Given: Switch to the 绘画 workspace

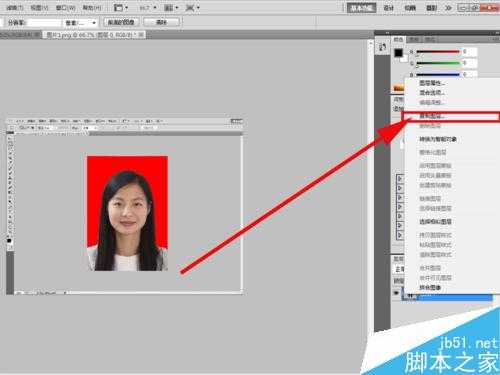Looking at the screenshot, I should [x=410, y=7].
